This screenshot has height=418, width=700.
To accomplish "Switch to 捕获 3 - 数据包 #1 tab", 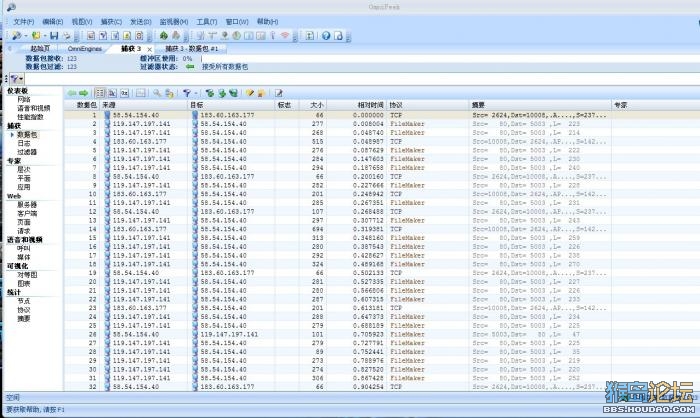I will 192,48.
